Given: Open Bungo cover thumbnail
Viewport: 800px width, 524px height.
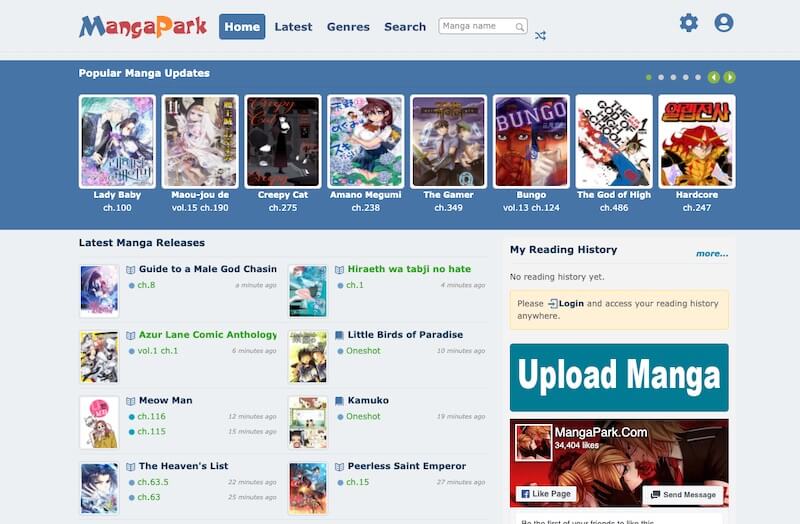Looking at the screenshot, I should 531,142.
